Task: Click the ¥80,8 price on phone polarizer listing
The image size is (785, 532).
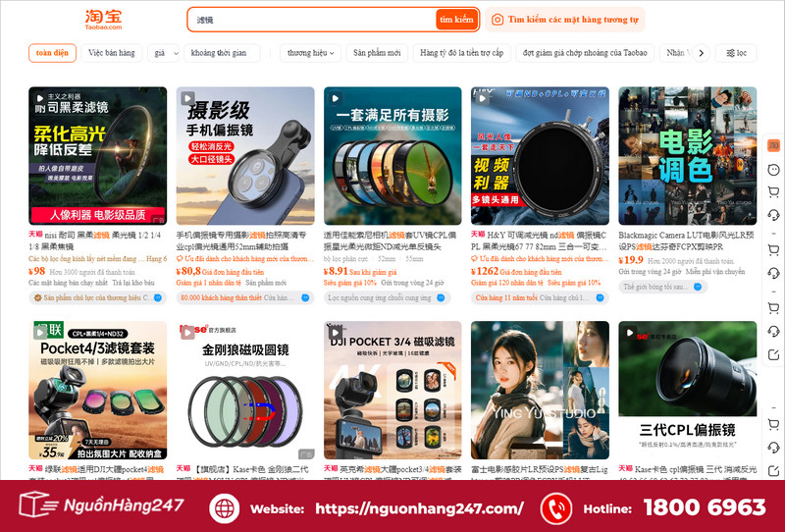Action: [x=188, y=271]
